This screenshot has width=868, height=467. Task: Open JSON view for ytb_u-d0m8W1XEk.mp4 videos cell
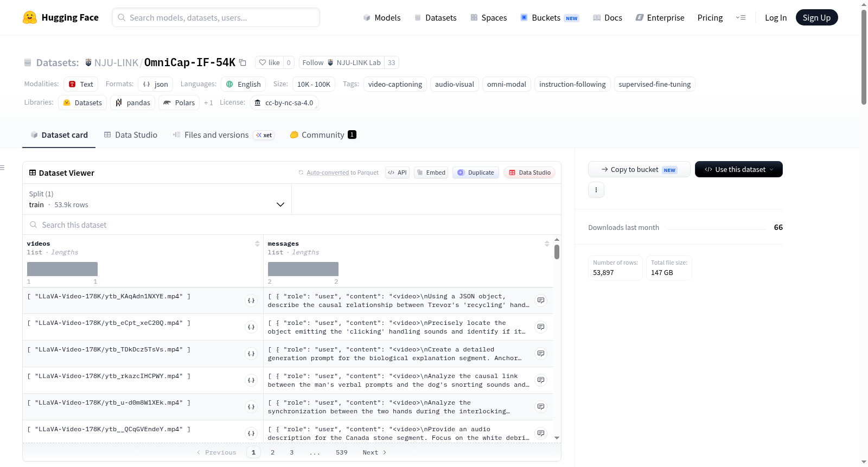(251, 407)
